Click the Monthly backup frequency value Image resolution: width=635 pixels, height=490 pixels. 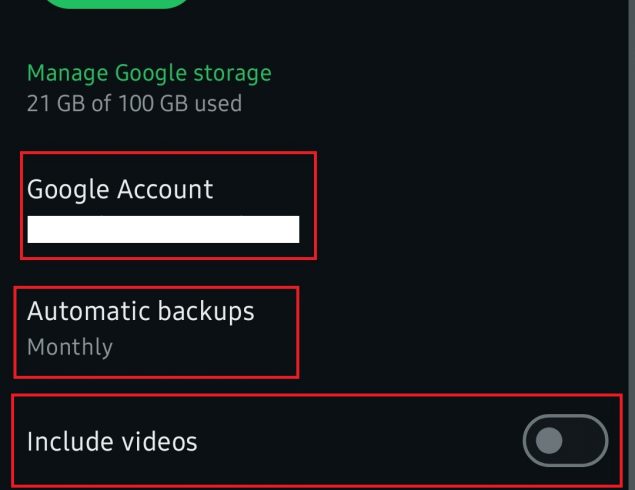click(x=70, y=348)
